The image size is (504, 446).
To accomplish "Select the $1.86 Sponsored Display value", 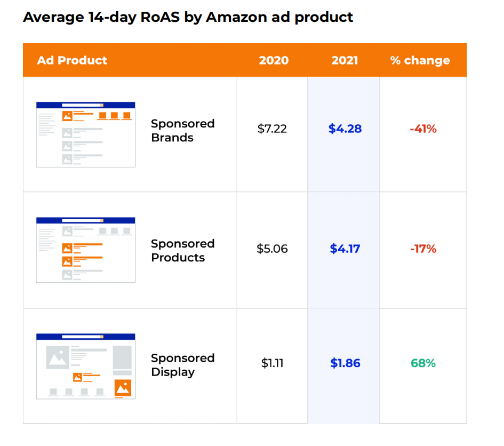I will click(345, 363).
